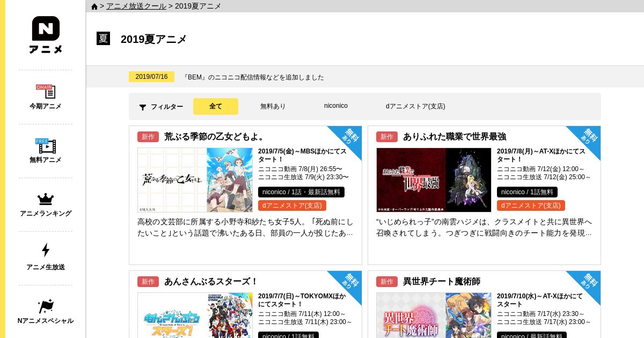This screenshot has height=338, width=644.
Task: Select the dアニメストア(支店) filter tab
Action: coord(415,106)
